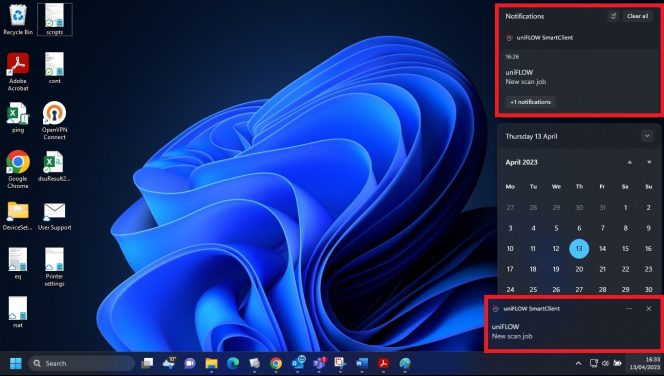Select the dsuResult2 spreadsheet on desktop
The height and width of the screenshot is (376, 664).
55,166
